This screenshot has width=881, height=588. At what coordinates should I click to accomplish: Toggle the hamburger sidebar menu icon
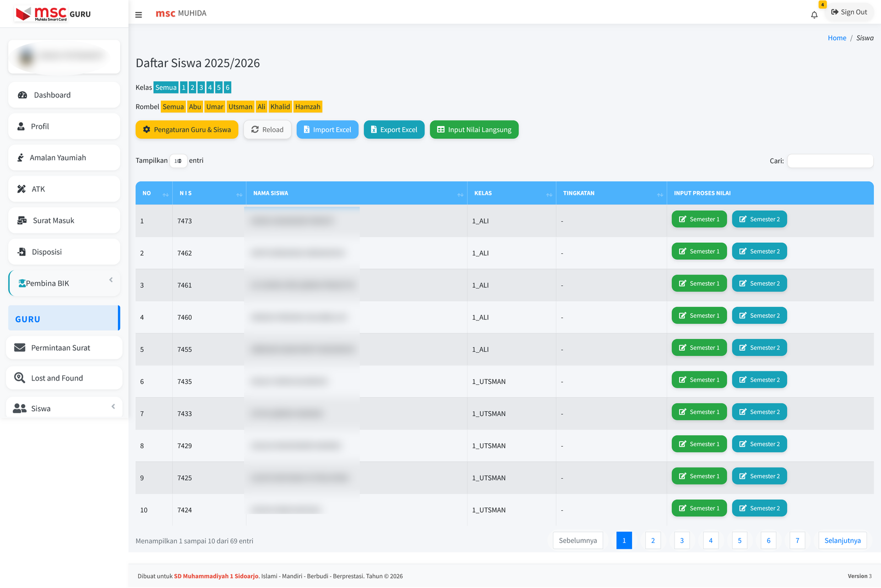[139, 15]
